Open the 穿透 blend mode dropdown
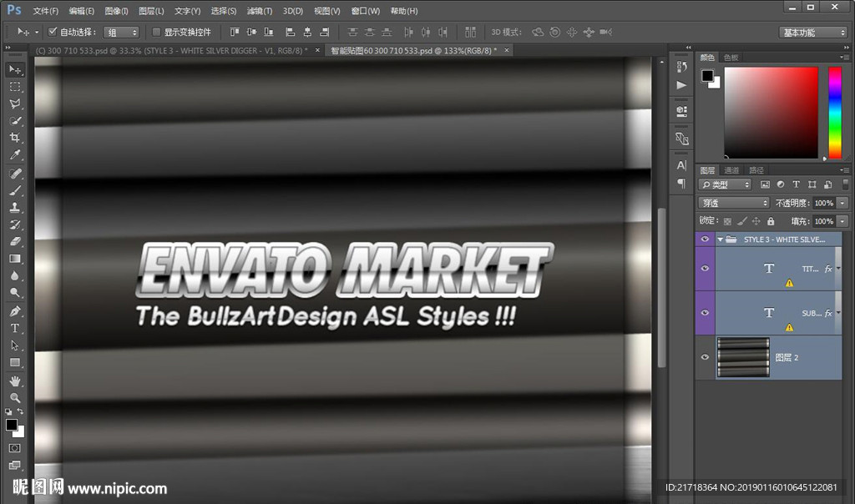Viewport: 855px width, 504px height. point(734,203)
